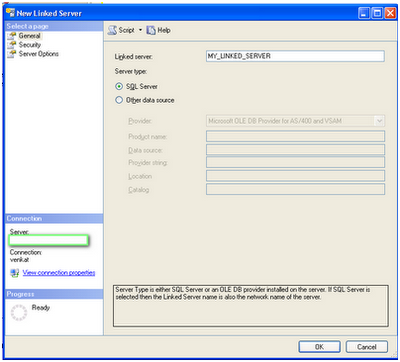Click the Provider string field
400x362 pixels.
pos(295,162)
